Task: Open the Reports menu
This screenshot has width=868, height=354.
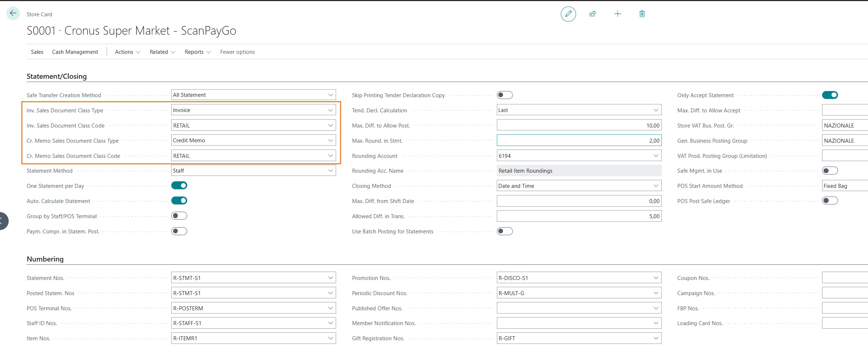Action: [198, 52]
